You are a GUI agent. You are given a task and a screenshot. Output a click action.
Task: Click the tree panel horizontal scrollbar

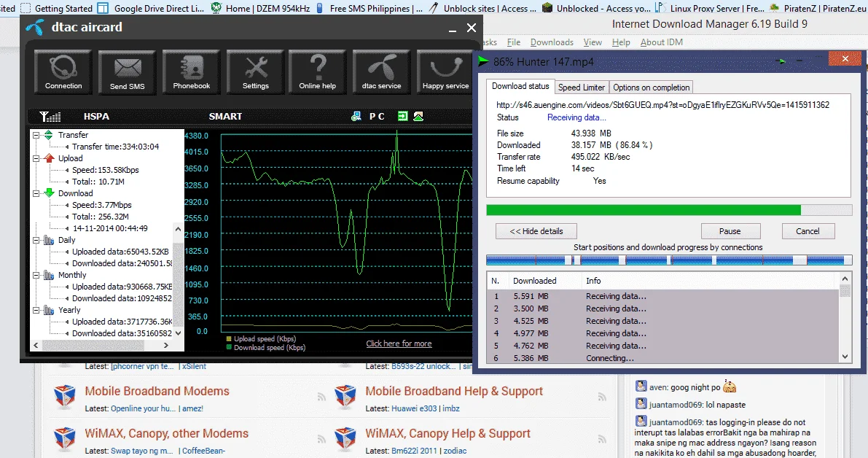pyautogui.click(x=101, y=345)
